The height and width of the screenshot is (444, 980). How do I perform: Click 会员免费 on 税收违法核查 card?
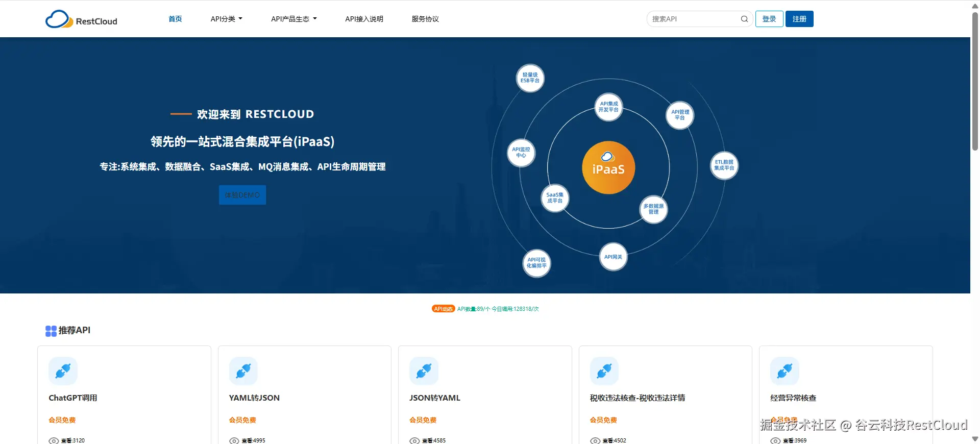point(603,420)
